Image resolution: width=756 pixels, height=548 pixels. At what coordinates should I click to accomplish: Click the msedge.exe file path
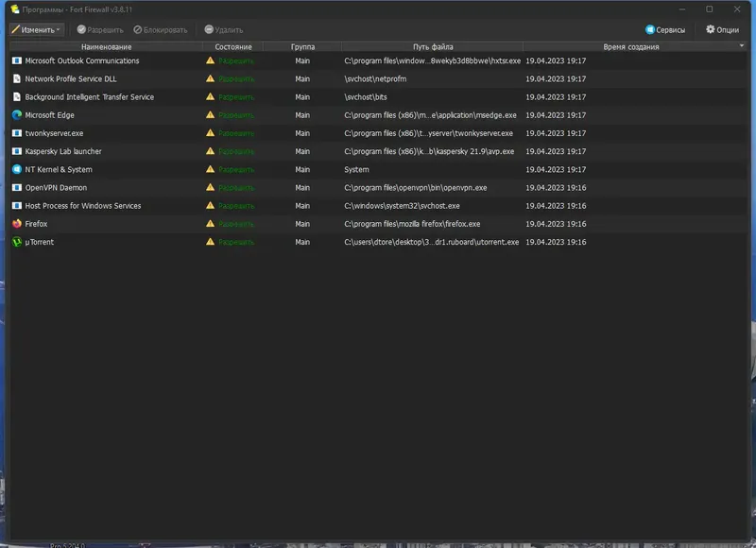430,115
